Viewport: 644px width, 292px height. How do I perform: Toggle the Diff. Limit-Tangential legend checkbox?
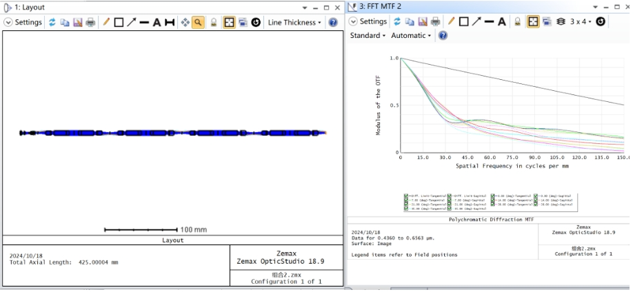tap(407, 196)
